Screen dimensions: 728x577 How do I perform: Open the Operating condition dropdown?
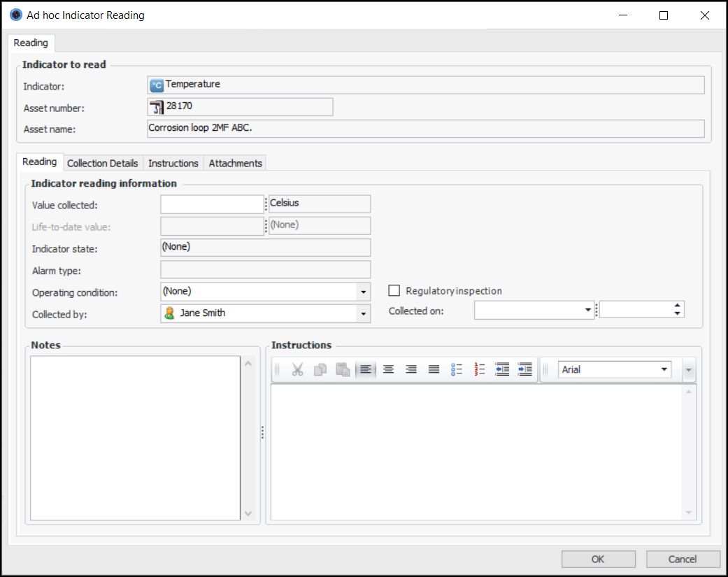point(364,292)
